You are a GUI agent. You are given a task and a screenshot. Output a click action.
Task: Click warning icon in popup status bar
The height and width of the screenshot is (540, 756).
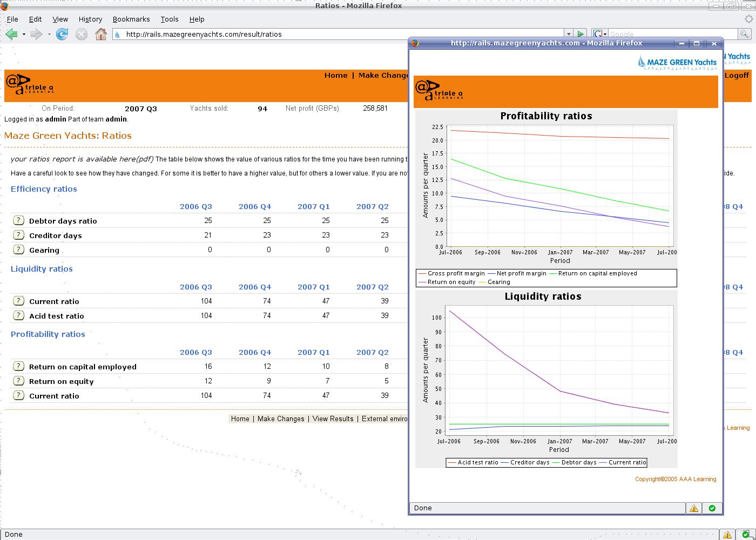pyautogui.click(x=694, y=508)
